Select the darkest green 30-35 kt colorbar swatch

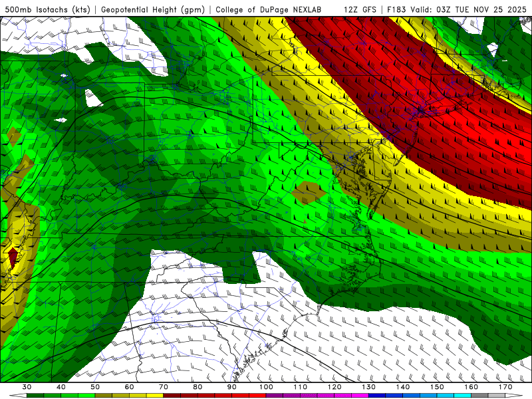pos(35,396)
